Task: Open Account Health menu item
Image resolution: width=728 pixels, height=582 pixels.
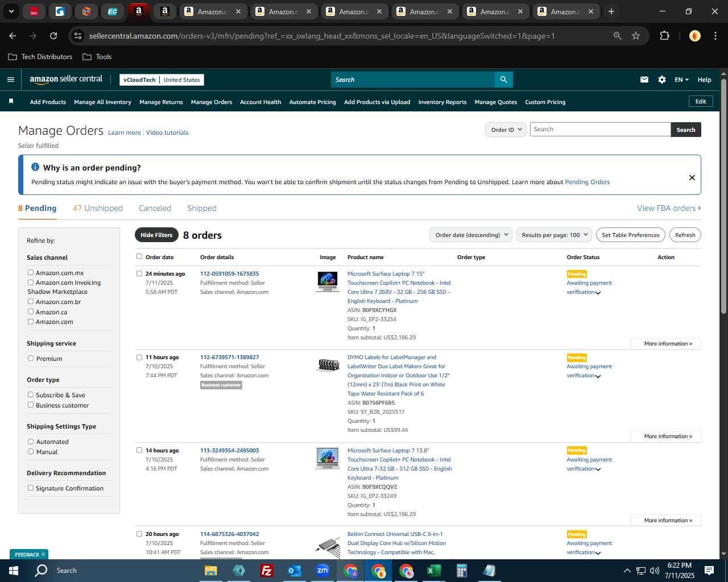Action: (260, 102)
